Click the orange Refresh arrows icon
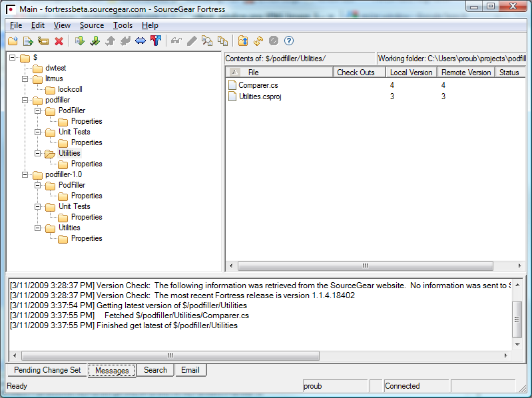This screenshot has width=532, height=398. pos(258,41)
